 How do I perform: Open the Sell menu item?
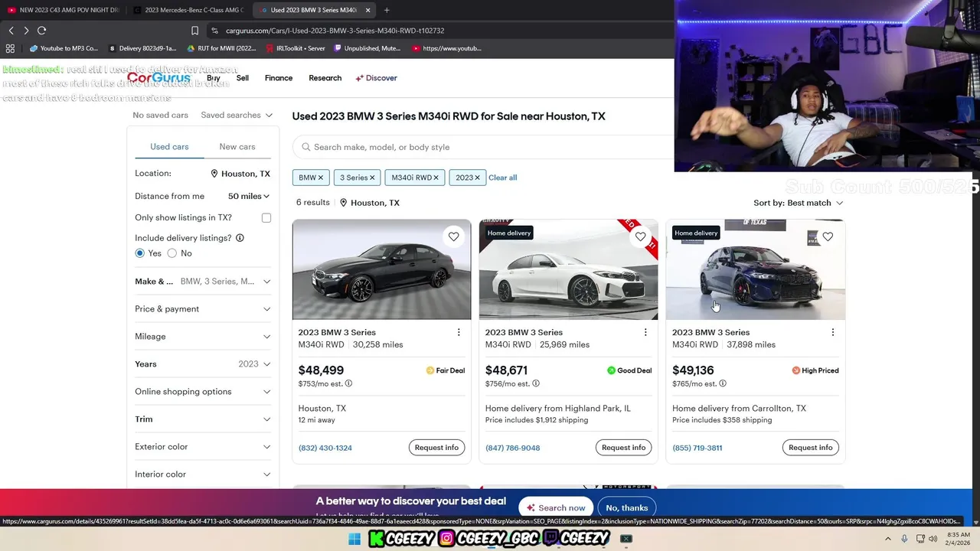pos(243,78)
